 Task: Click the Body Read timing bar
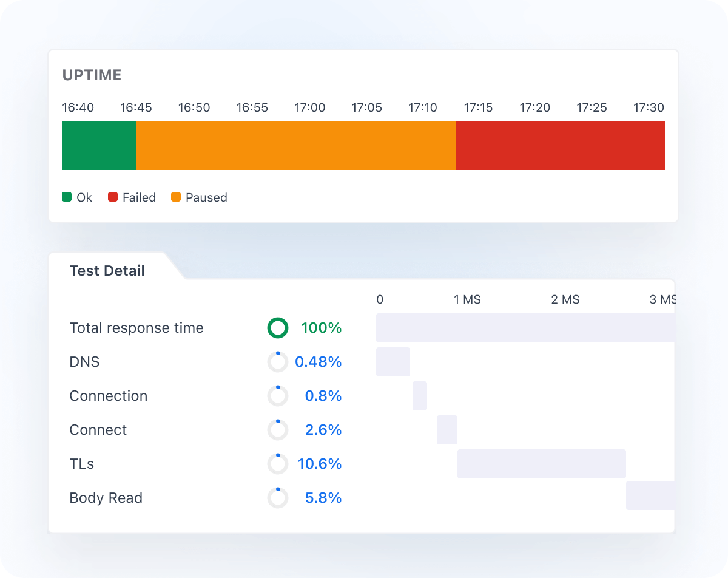pos(650,495)
